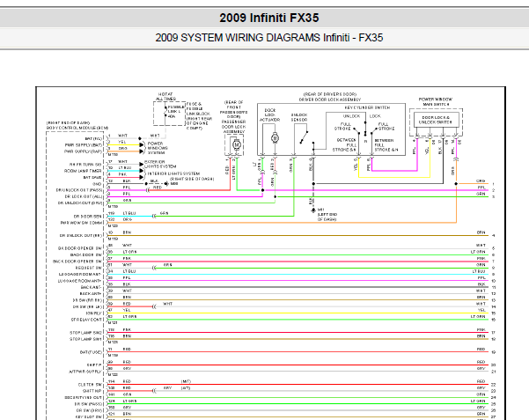
Task: Click the 'A/T PWR SUPPLY' pin label
Action: [85, 372]
